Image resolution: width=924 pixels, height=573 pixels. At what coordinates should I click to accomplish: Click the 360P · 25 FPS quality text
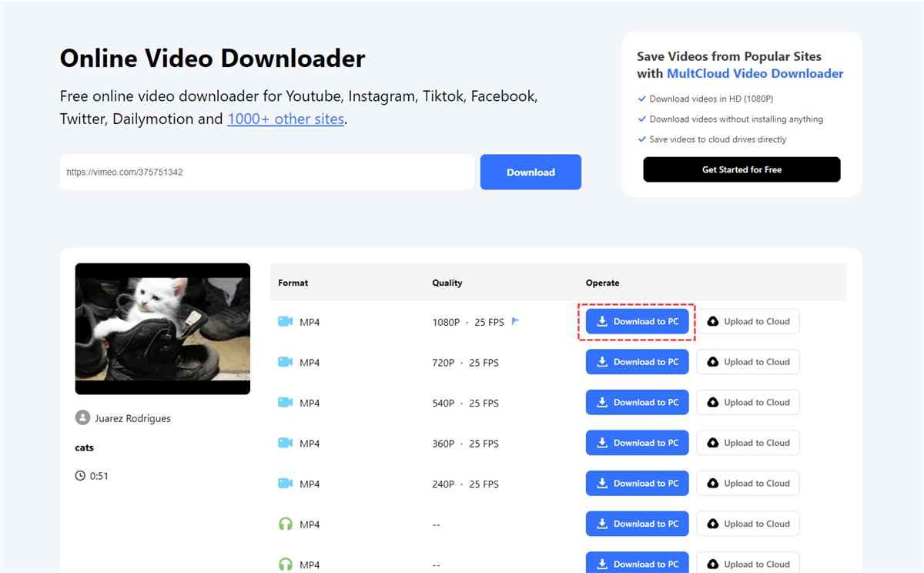point(465,443)
